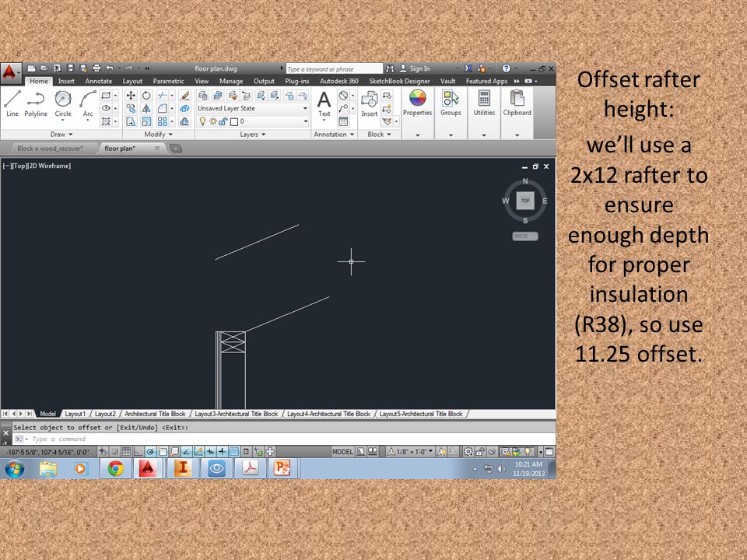Click the new drawing tab plus icon
Screen dimensions: 747x560
pos(176,149)
